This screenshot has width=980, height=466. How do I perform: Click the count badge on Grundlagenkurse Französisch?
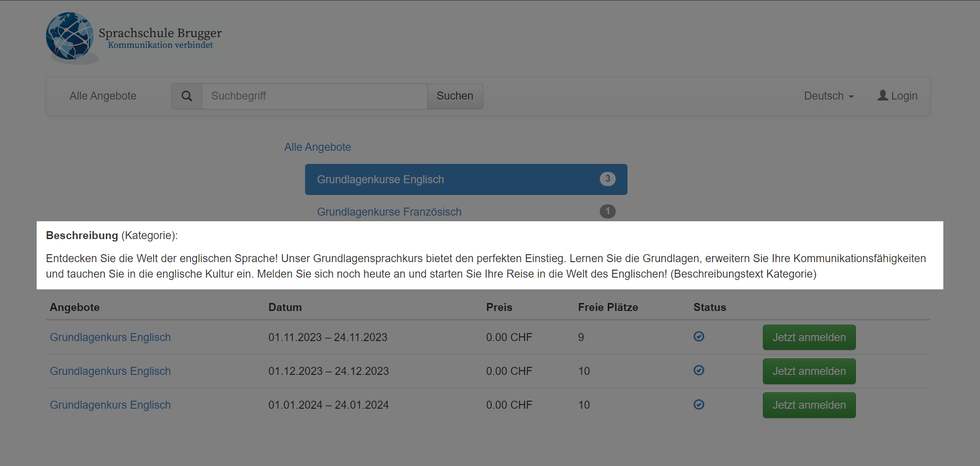coord(607,211)
